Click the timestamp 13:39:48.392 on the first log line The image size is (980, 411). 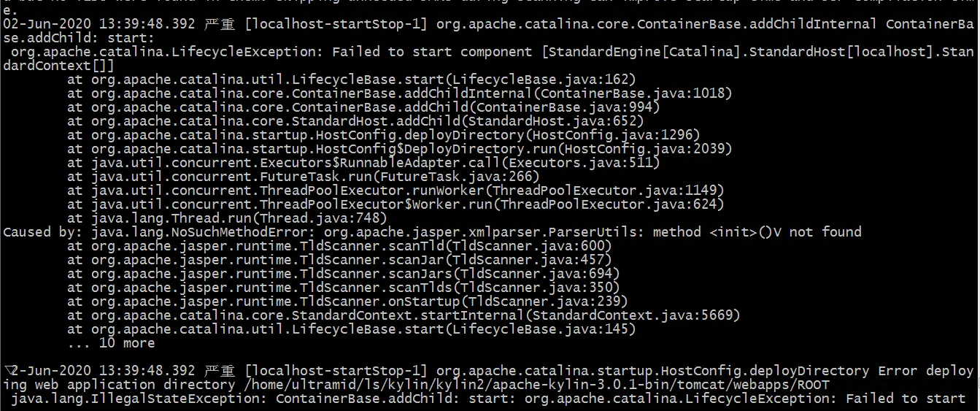147,24
